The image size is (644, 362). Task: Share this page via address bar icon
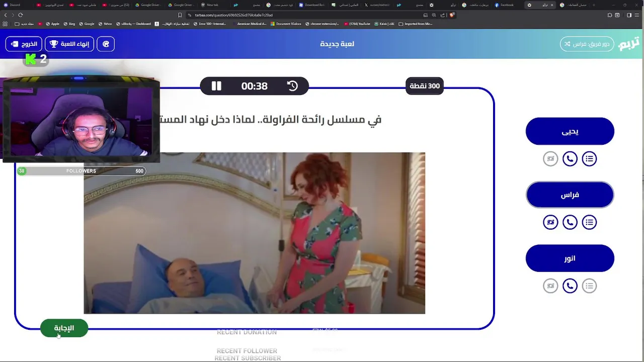tap(442, 15)
